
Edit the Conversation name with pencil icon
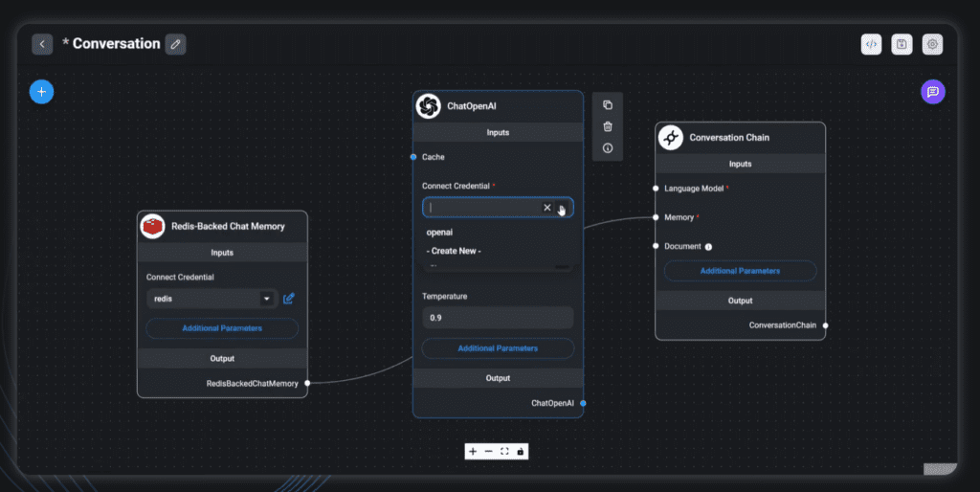pyautogui.click(x=175, y=44)
